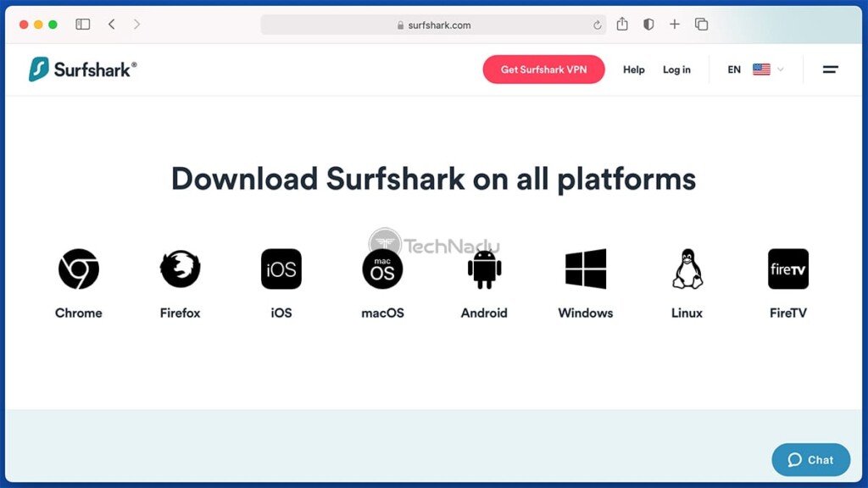Click the Download Surfshark on all platforms heading

click(x=433, y=180)
